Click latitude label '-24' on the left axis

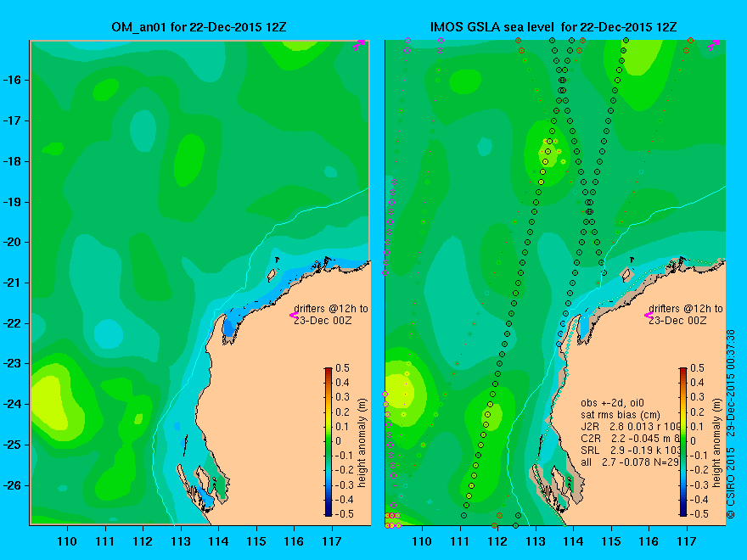point(13,404)
